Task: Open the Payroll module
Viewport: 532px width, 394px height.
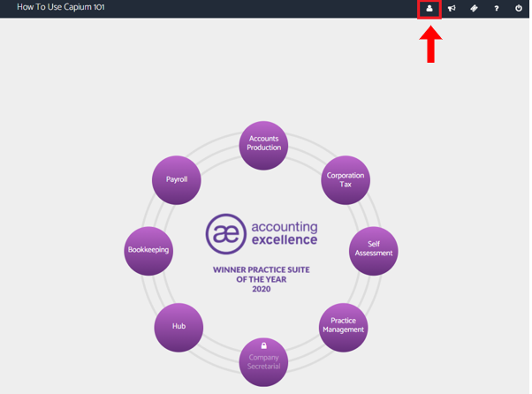Action: pos(177,180)
